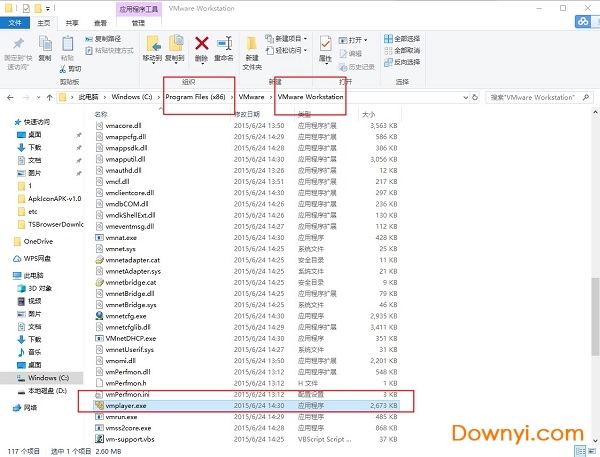Open the Move to menu button
Image resolution: width=600 pixels, height=457 pixels.
pyautogui.click(x=153, y=49)
